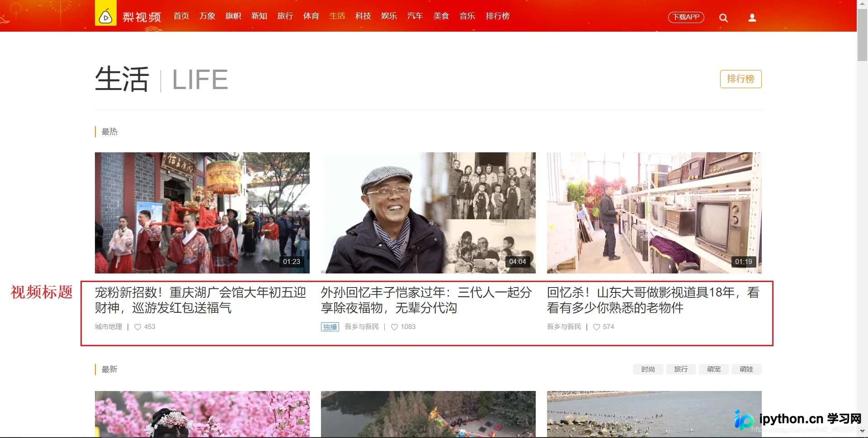Select the 时尚 filter tag
Screen dimensions: 868x438
(x=648, y=369)
